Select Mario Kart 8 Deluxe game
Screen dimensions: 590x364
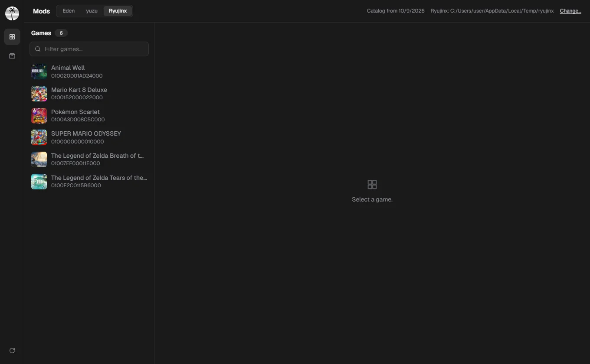[89, 94]
